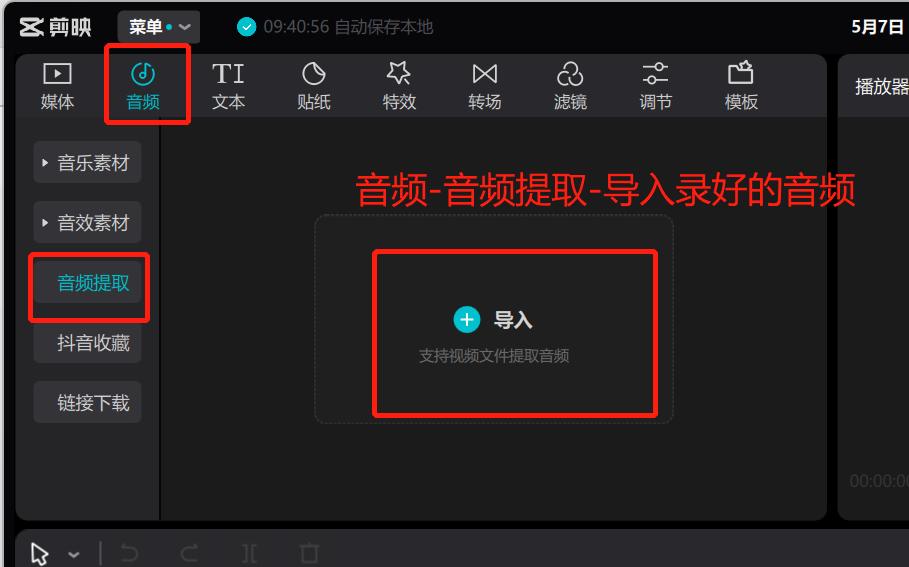Select the arrow pointer tool in timeline toolbar
The width and height of the screenshot is (909, 567).
39,554
